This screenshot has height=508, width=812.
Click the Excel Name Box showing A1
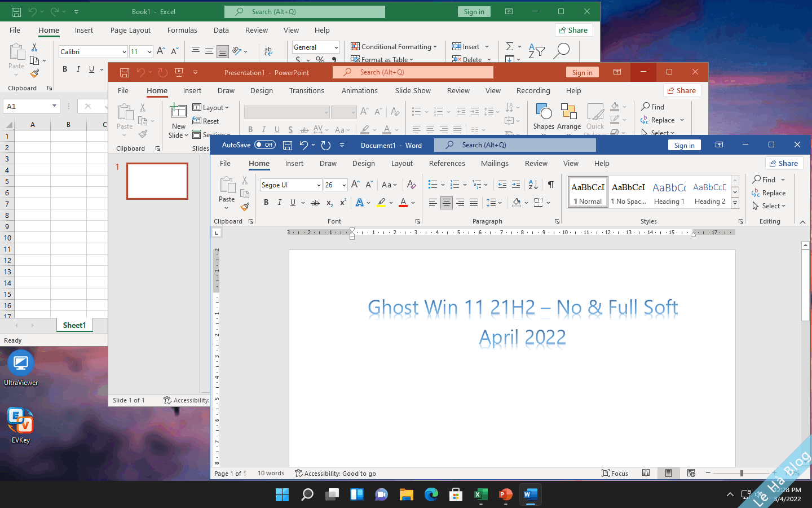pos(32,106)
